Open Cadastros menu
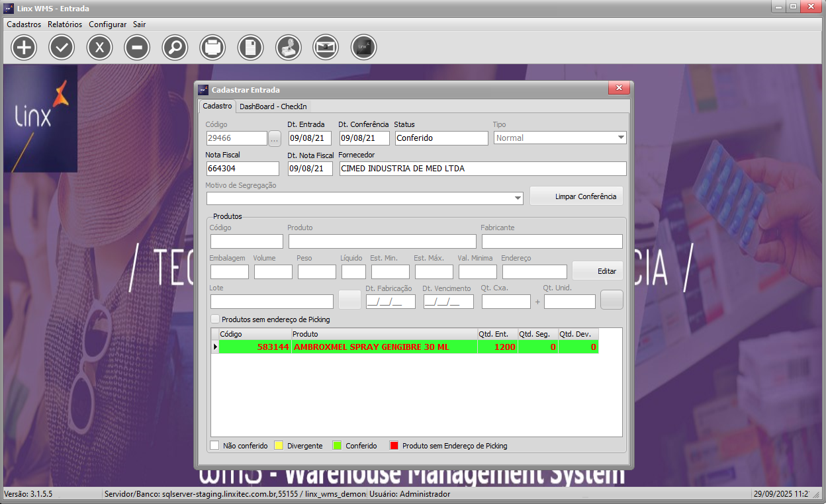The image size is (826, 504). [x=24, y=24]
